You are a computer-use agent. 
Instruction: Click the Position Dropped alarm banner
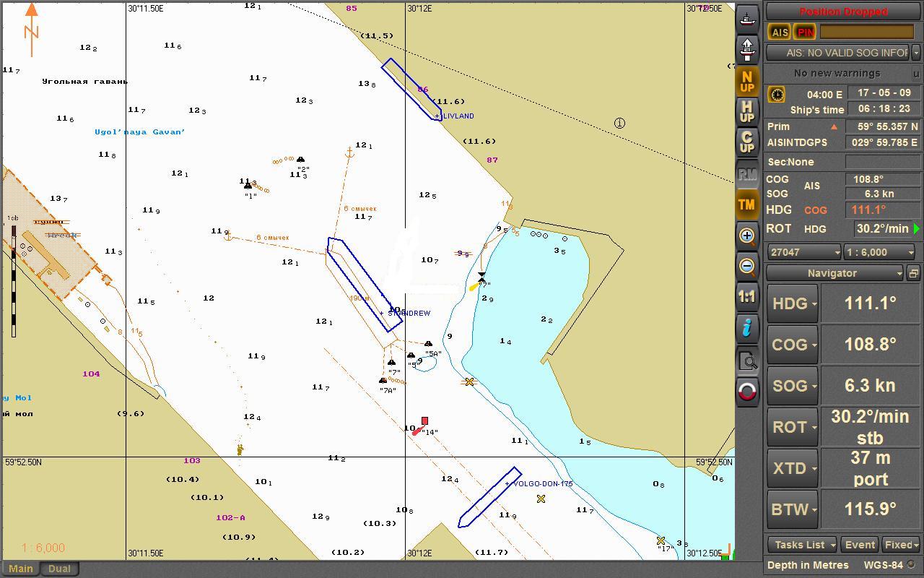(x=843, y=12)
